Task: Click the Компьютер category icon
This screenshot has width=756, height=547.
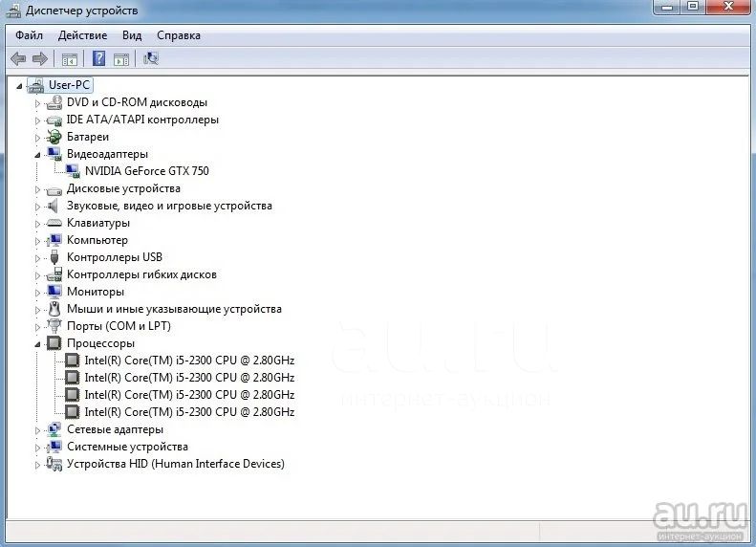Action: pos(54,240)
